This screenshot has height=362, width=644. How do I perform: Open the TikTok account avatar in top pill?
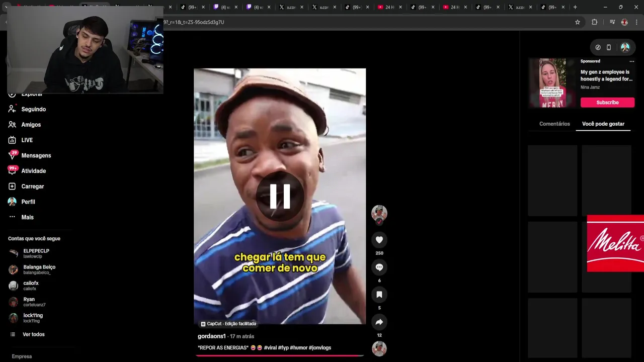tap(625, 47)
